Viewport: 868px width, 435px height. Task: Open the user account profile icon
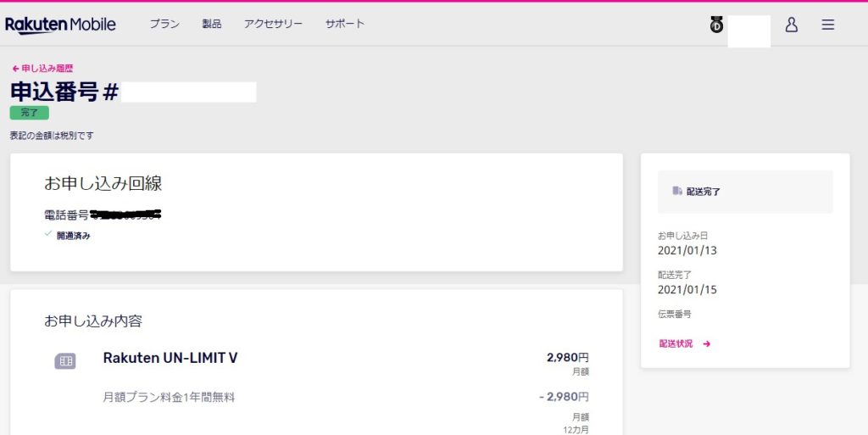pyautogui.click(x=791, y=25)
